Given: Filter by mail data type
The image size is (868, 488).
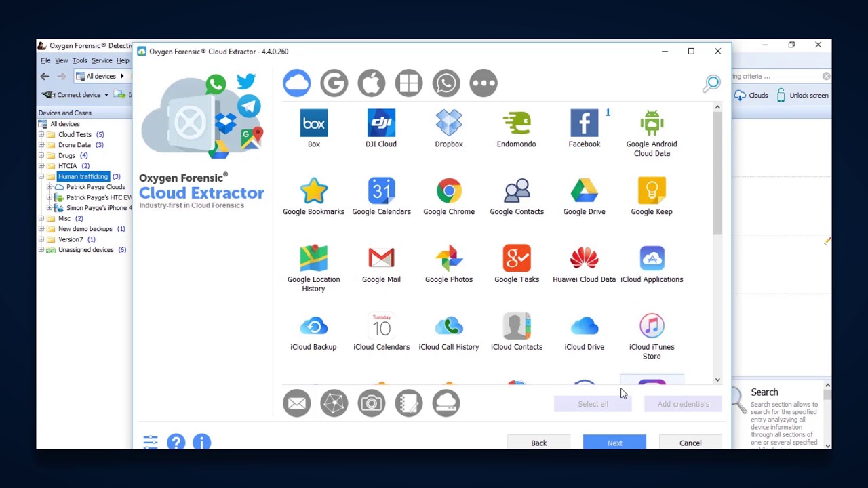Looking at the screenshot, I should tap(296, 403).
